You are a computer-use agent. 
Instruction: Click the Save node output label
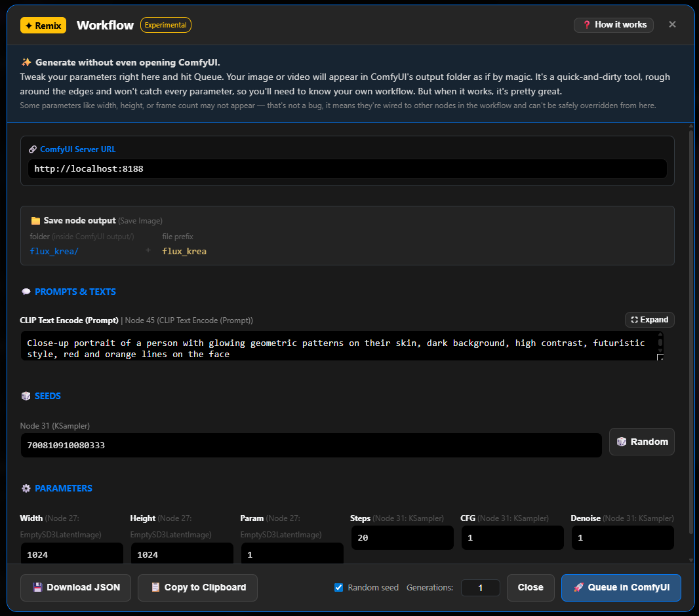(x=79, y=220)
